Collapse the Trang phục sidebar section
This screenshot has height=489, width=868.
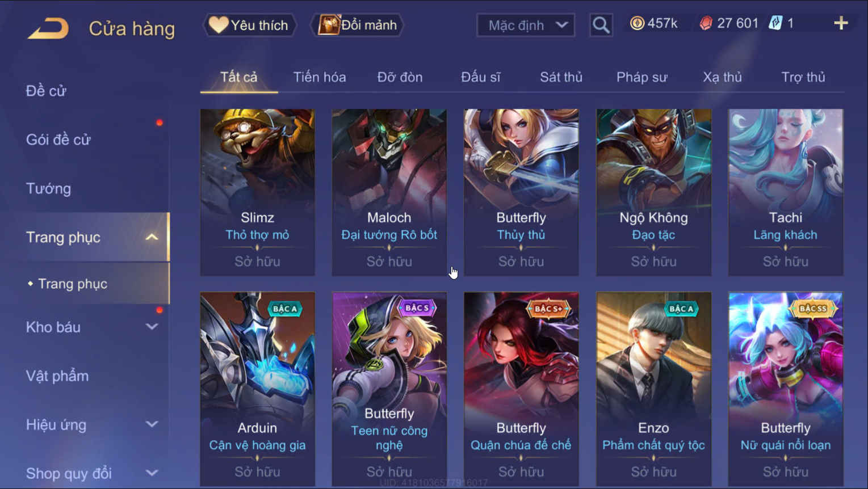click(152, 237)
